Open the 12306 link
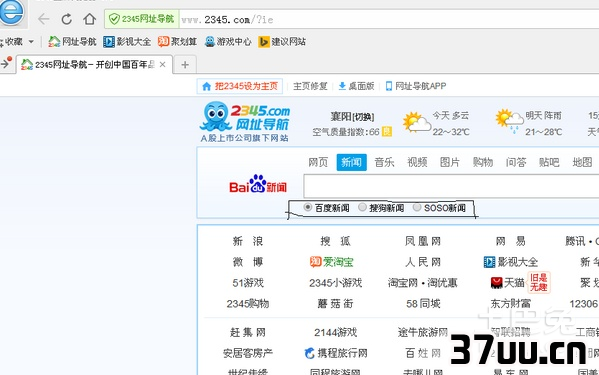599x375 pixels. pos(584,304)
